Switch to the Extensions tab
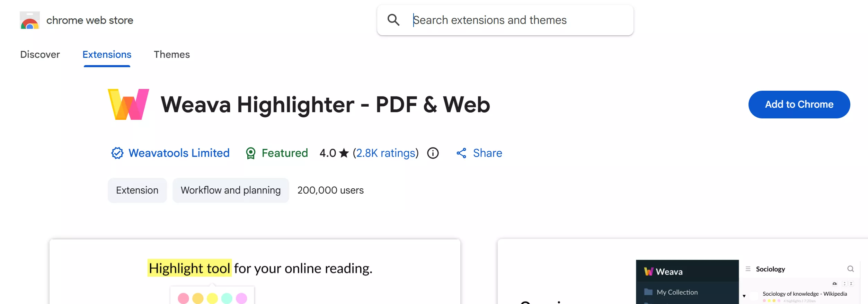 point(107,54)
